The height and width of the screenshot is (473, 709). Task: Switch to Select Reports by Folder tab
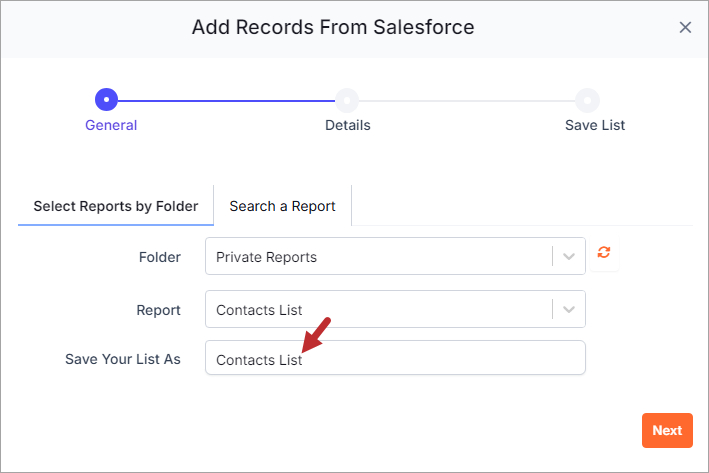[x=116, y=206]
